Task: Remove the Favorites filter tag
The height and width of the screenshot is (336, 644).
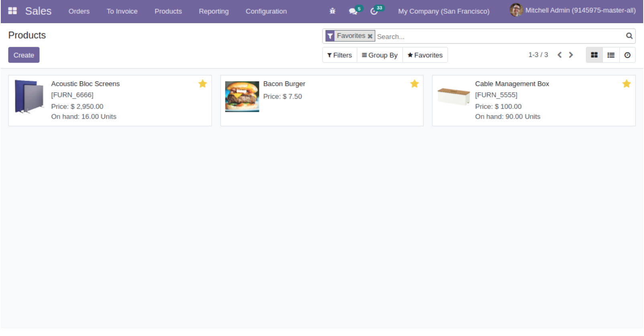Action: click(x=370, y=36)
